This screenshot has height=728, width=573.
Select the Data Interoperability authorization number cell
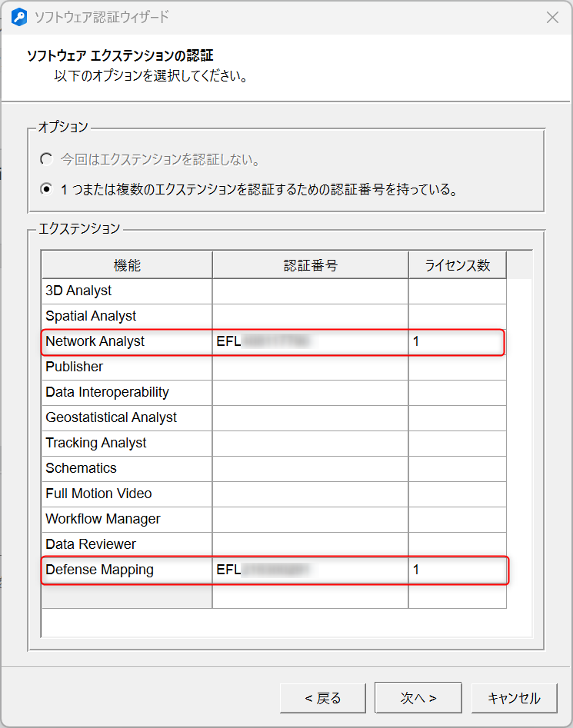[x=310, y=392]
